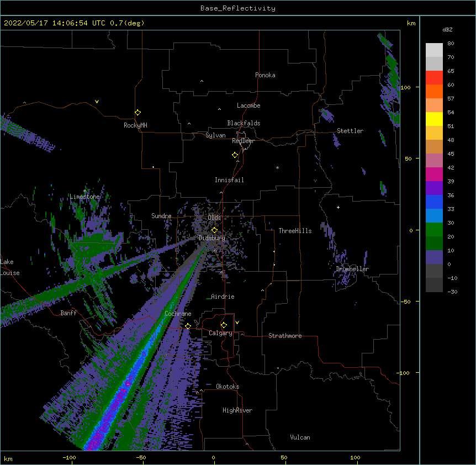Click the 2022/05/17 14:06:54 UTC timestamp
476x465 pixels.
click(x=55, y=23)
